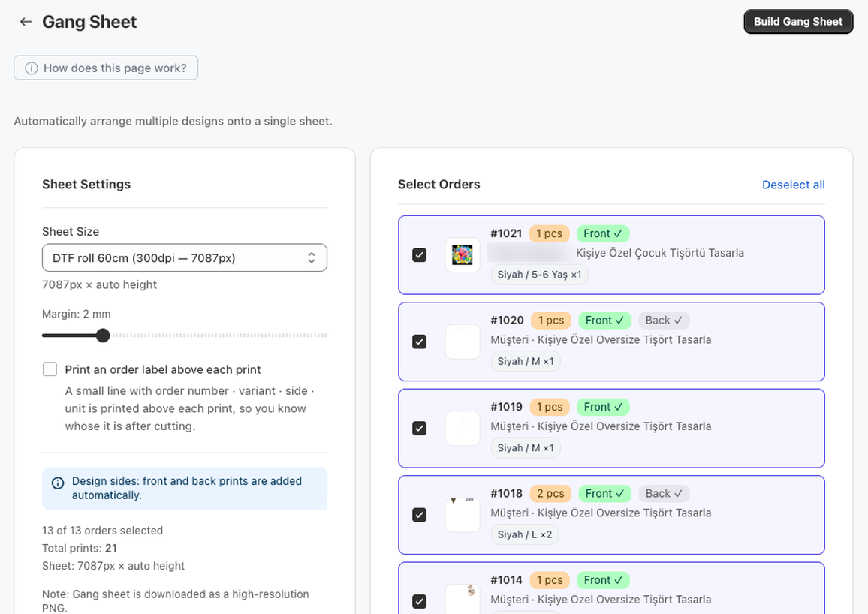The height and width of the screenshot is (614, 868).
Task: Click the 2 pcs badge on order #1018
Action: click(x=551, y=493)
